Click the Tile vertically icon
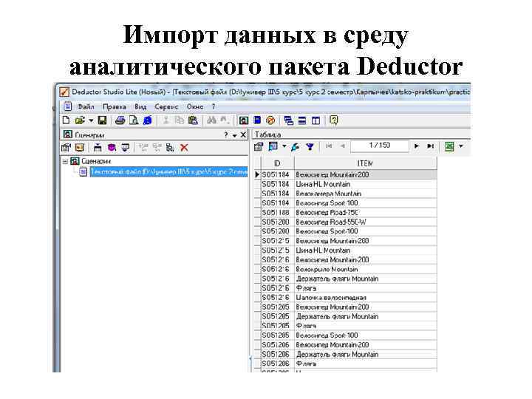532x399 pixels. (316, 120)
